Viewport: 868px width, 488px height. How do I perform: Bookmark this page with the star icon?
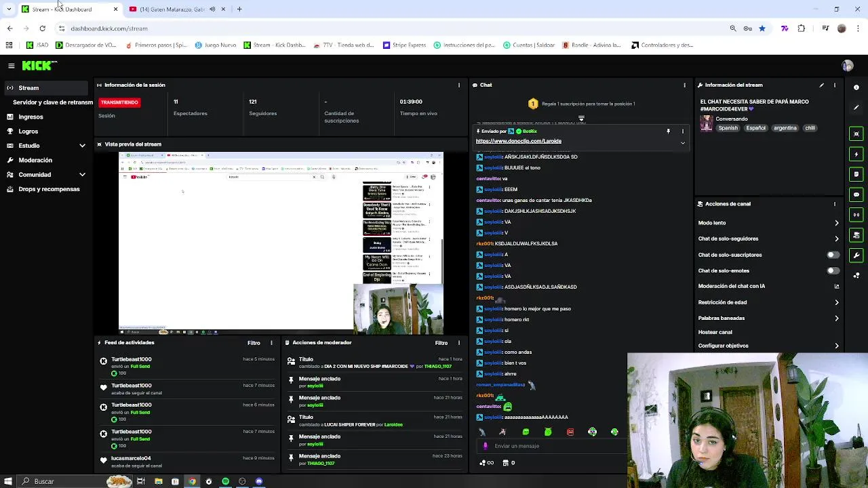pyautogui.click(x=762, y=28)
